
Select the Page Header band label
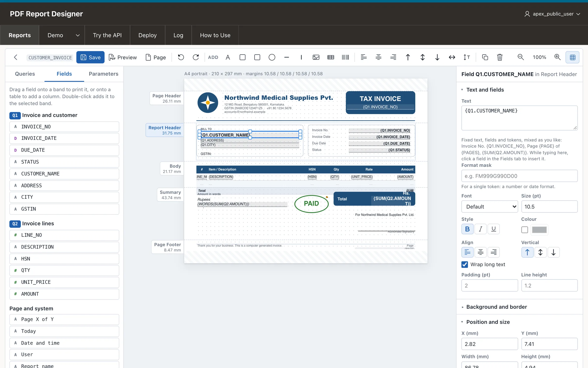(x=167, y=98)
